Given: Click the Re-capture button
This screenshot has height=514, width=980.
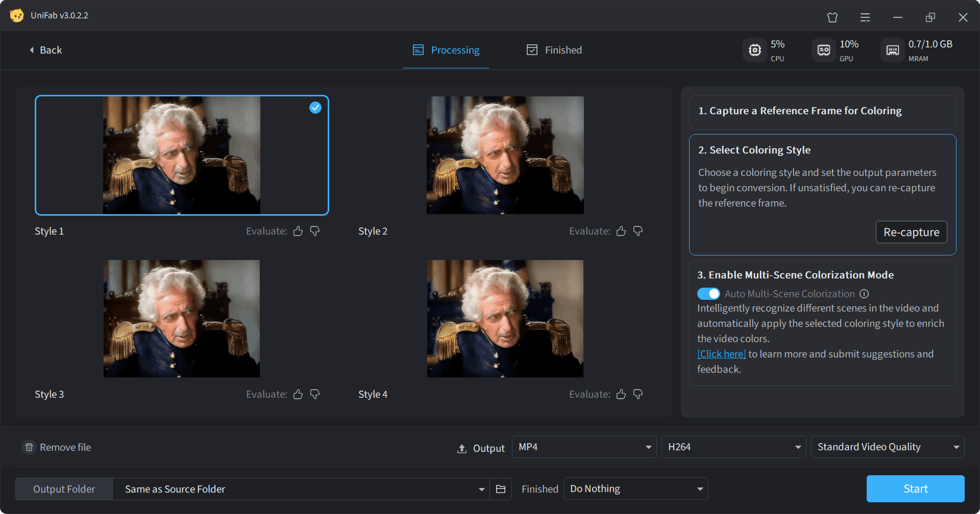Looking at the screenshot, I should click(x=912, y=232).
